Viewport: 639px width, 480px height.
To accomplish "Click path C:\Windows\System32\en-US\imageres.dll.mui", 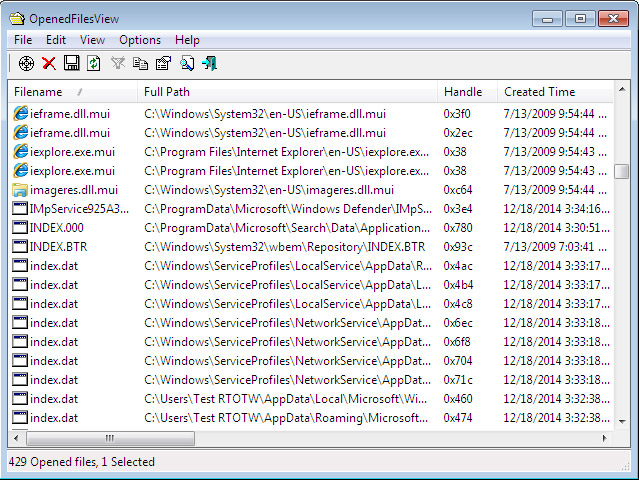I will [269, 190].
